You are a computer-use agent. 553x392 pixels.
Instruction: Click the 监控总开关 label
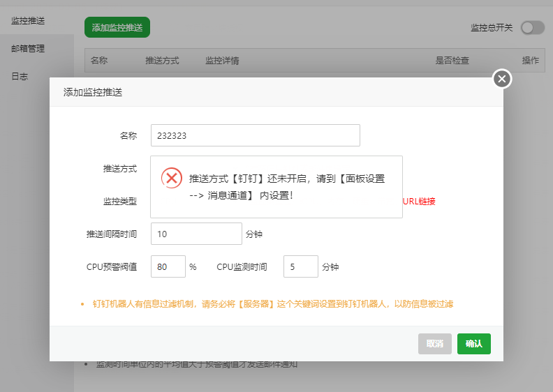492,28
